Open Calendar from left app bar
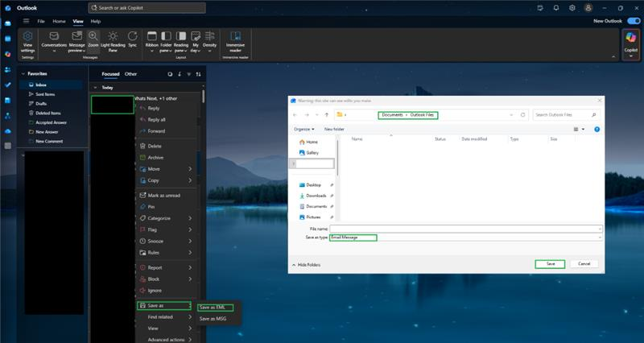 point(8,39)
